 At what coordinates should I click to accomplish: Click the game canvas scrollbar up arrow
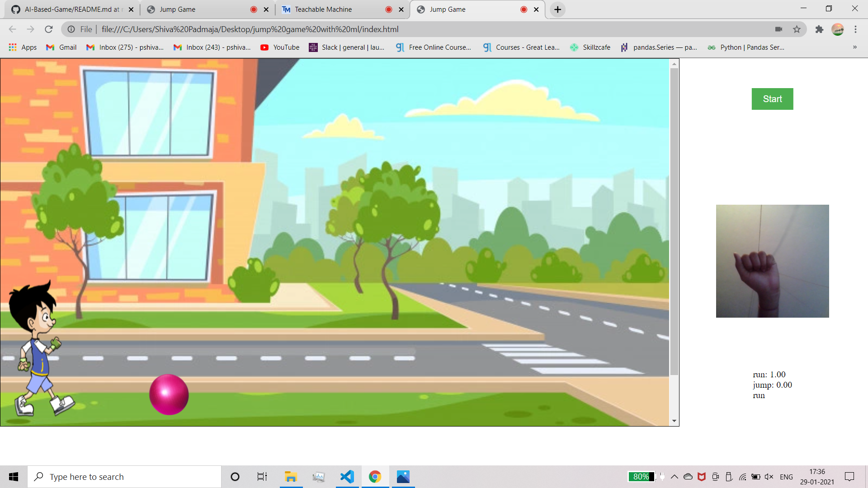tap(674, 64)
